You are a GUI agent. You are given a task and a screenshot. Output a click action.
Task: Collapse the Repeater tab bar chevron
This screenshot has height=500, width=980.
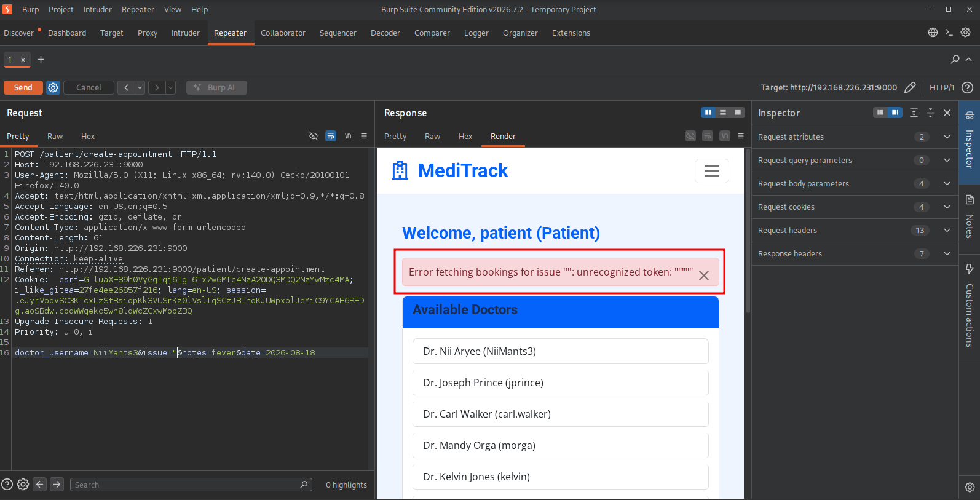click(x=969, y=59)
